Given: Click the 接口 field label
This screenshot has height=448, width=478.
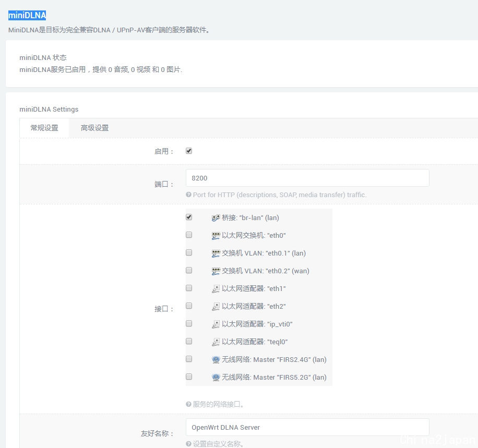Looking at the screenshot, I should [164, 309].
